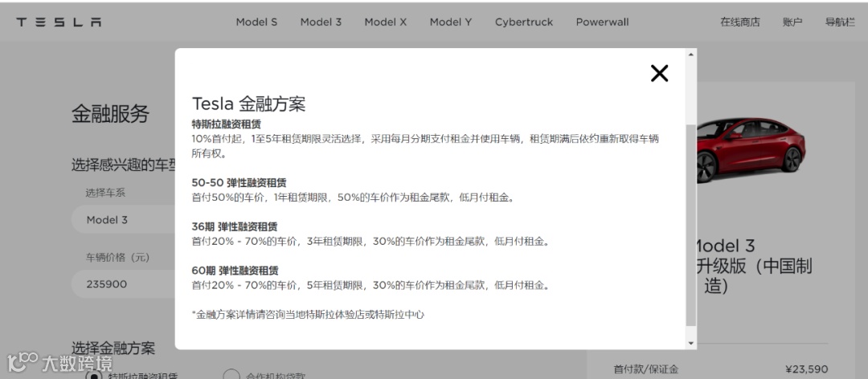Click the 选择金融方案 section heading
Screen dimensions: 868x379
point(113,348)
